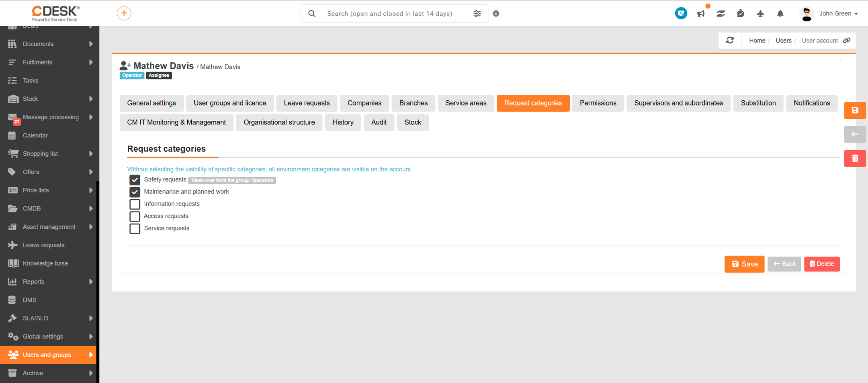Screen dimensions: 868x383
Task: Open the John Green user dropdown
Action: click(x=829, y=14)
